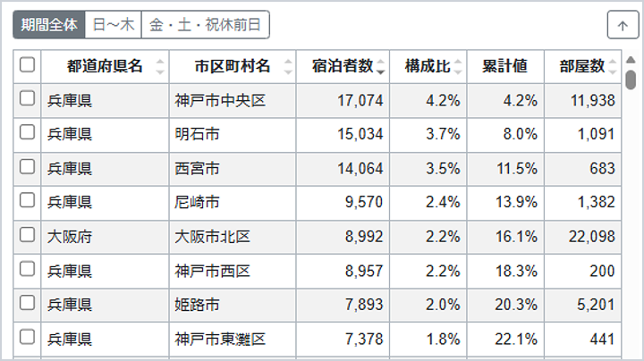Image resolution: width=644 pixels, height=361 pixels.
Task: Tick the 姫路市 row checkbox
Action: [27, 303]
